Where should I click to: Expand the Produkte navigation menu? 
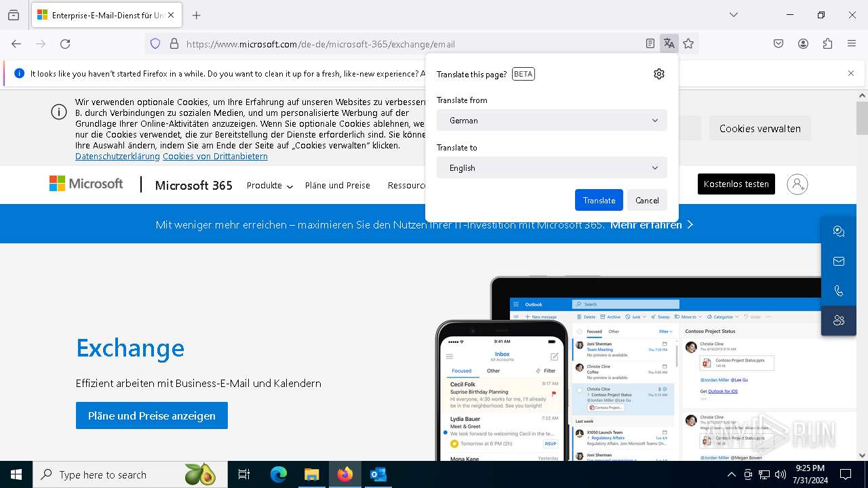click(x=269, y=185)
